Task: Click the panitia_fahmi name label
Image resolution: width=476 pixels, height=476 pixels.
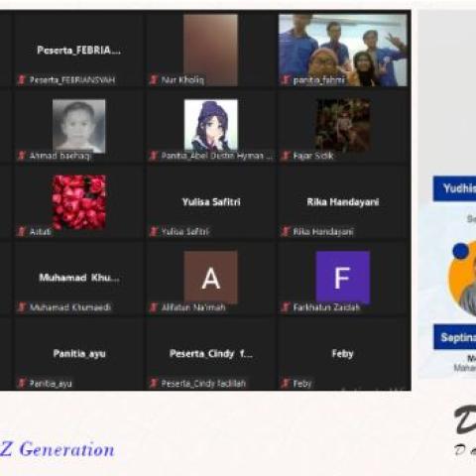Action: 319,80
